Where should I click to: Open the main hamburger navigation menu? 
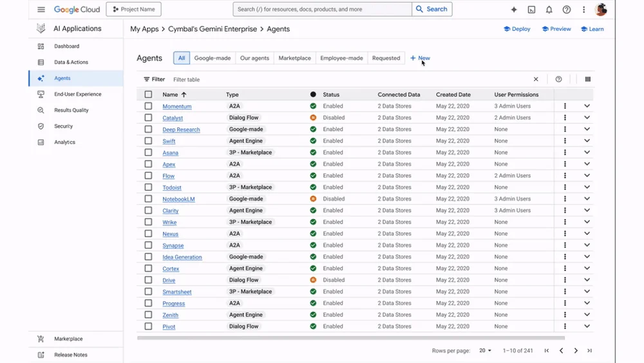click(x=41, y=10)
